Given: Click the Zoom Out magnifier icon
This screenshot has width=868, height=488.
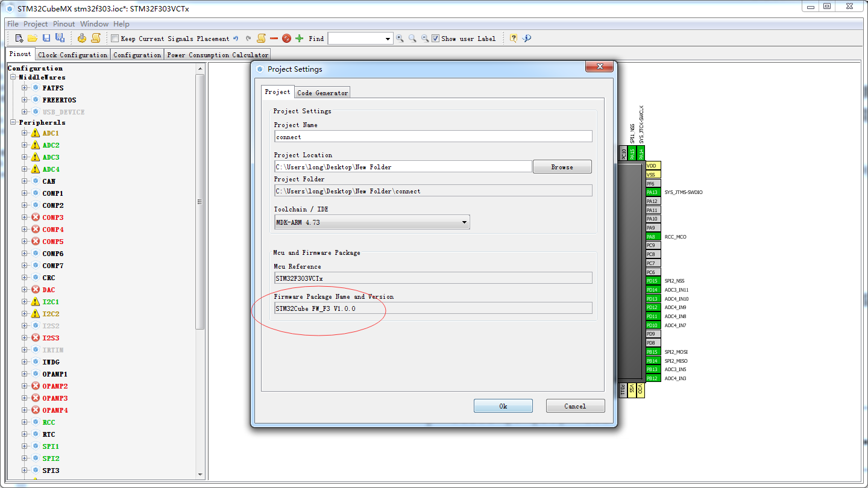Looking at the screenshot, I should pos(425,39).
